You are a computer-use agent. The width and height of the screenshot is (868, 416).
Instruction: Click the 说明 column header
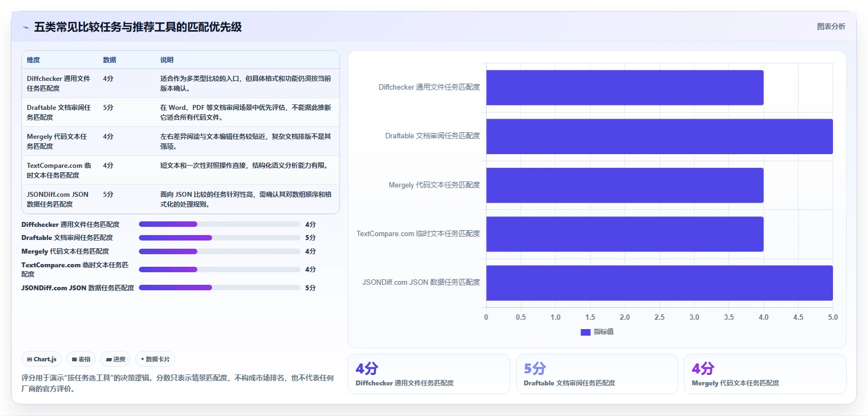point(167,60)
